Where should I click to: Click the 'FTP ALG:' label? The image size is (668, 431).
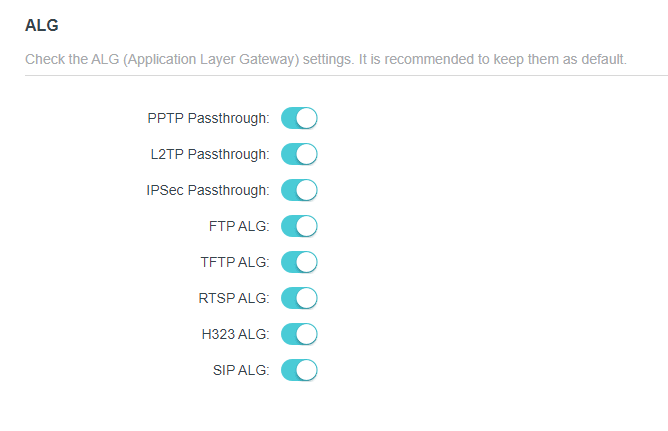tap(239, 226)
